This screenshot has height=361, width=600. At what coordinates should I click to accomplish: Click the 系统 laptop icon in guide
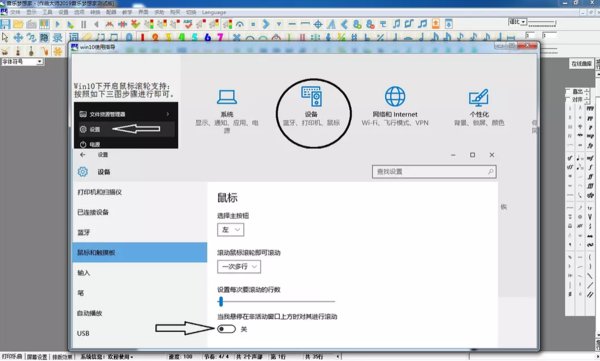227,97
